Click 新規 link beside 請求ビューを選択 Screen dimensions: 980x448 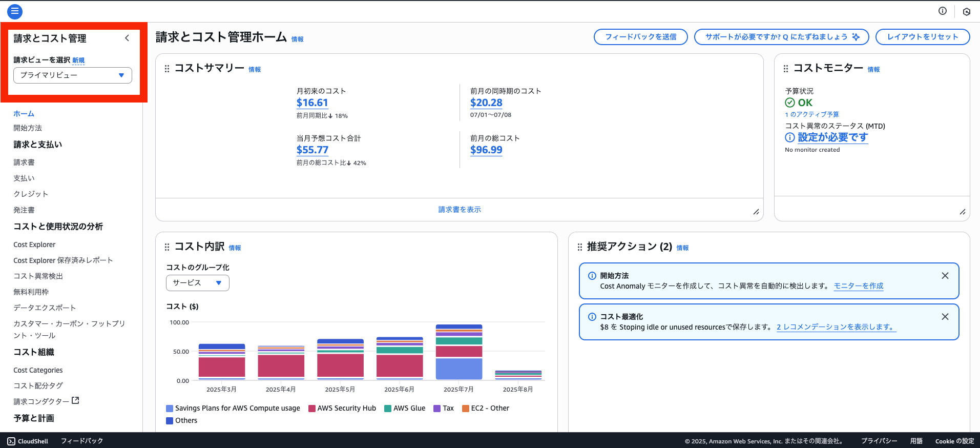(78, 60)
